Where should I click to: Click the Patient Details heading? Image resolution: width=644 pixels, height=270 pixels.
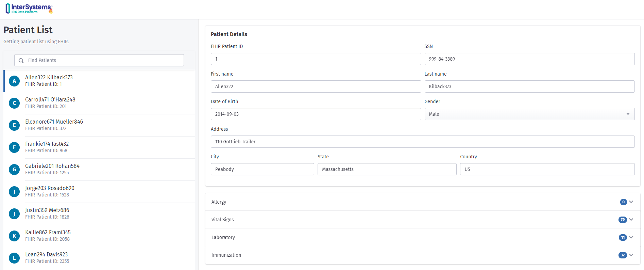coord(229,34)
